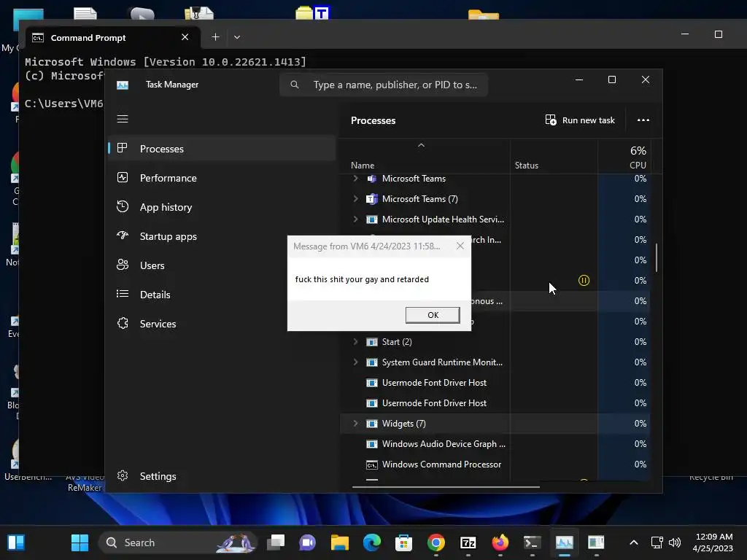747x560 pixels.
Task: Close the Command Prompt tab
Action: point(185,37)
